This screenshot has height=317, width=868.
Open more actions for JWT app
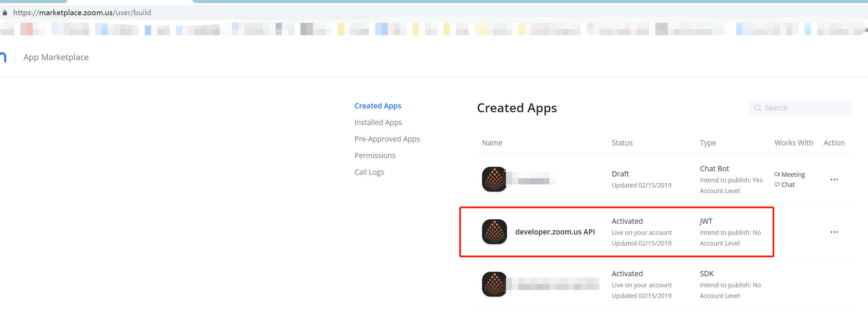(x=834, y=232)
